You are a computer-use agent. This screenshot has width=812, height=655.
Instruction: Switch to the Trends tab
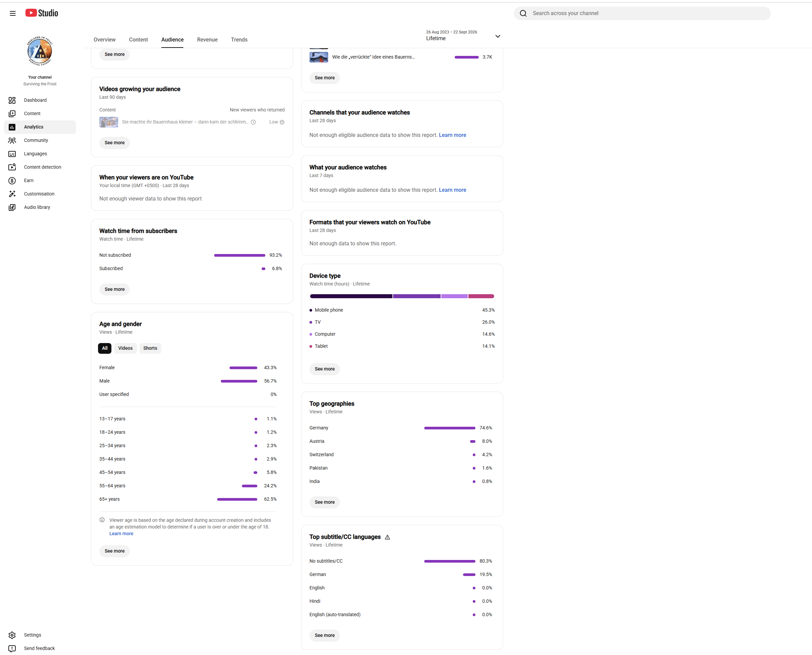(239, 39)
